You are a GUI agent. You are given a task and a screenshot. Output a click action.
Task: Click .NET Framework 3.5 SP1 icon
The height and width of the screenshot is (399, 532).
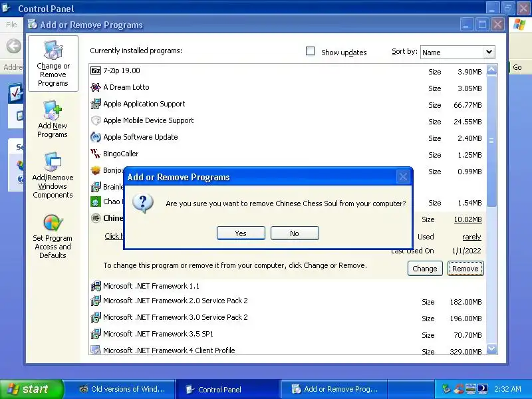point(96,334)
